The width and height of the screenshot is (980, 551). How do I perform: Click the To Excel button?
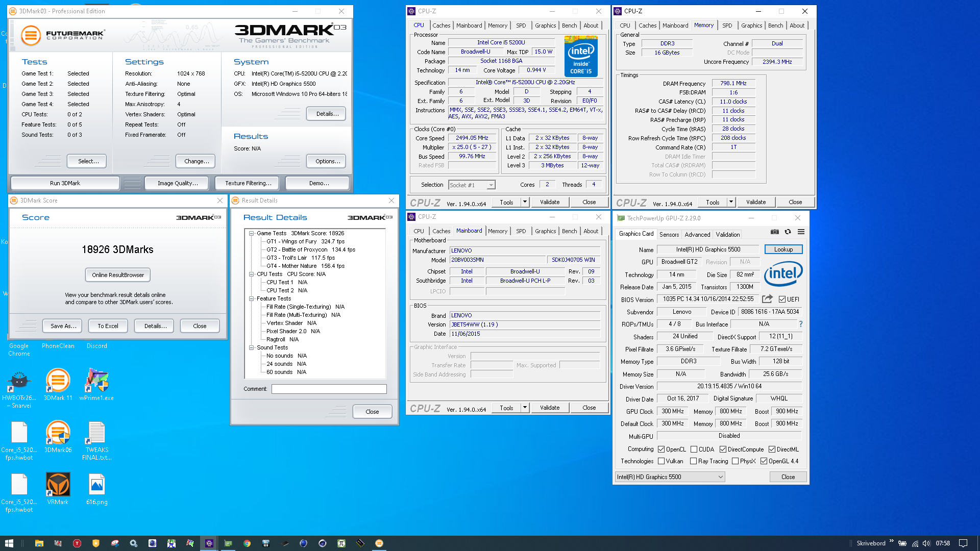pyautogui.click(x=108, y=326)
